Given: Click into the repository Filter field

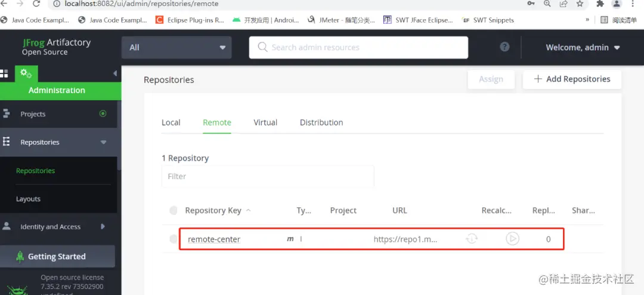Looking at the screenshot, I should click(268, 176).
